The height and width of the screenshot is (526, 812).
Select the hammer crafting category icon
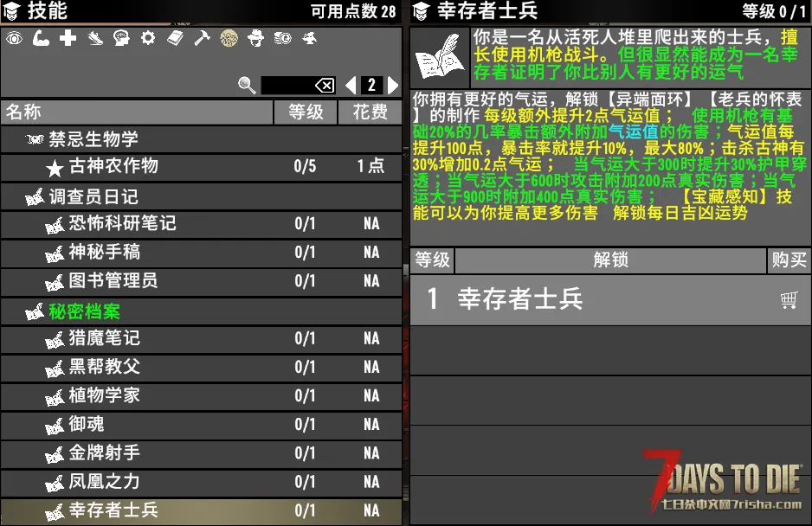coord(202,38)
